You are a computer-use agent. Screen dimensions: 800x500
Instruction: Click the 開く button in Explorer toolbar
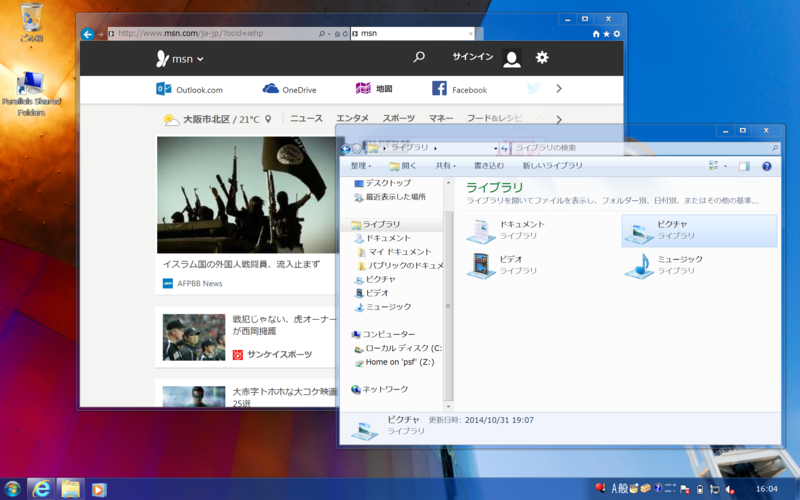(x=403, y=166)
